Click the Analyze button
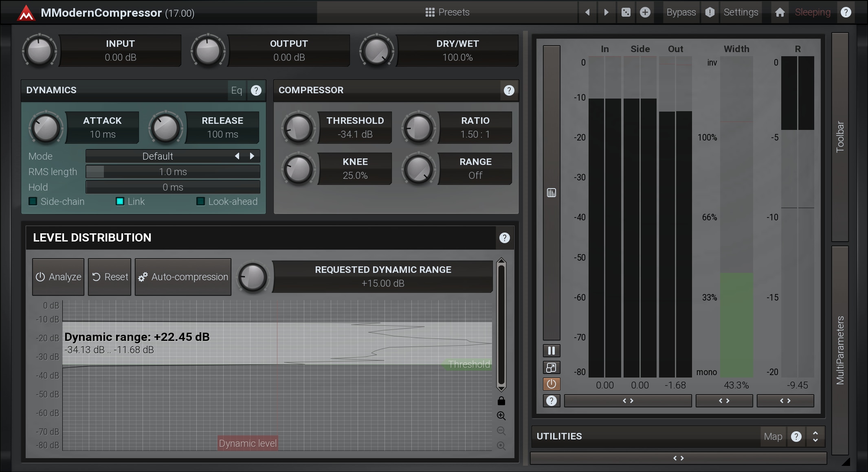Image resolution: width=868 pixels, height=472 pixels. 58,277
